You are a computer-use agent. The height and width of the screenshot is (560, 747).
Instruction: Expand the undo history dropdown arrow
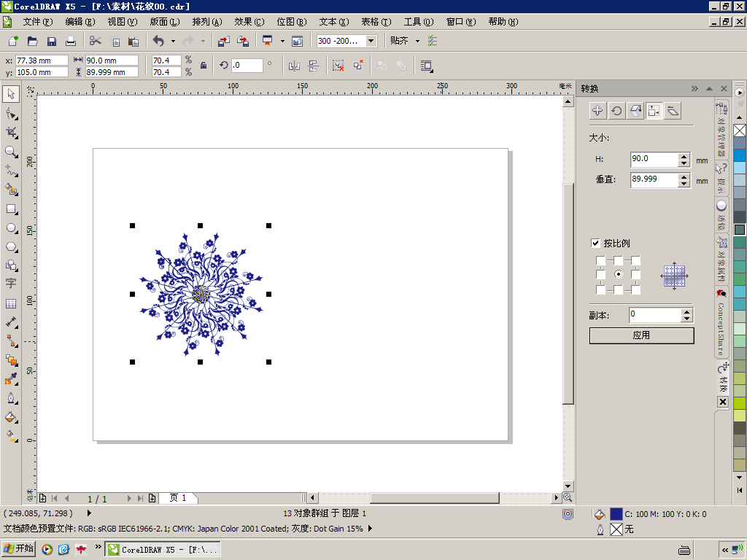point(173,41)
